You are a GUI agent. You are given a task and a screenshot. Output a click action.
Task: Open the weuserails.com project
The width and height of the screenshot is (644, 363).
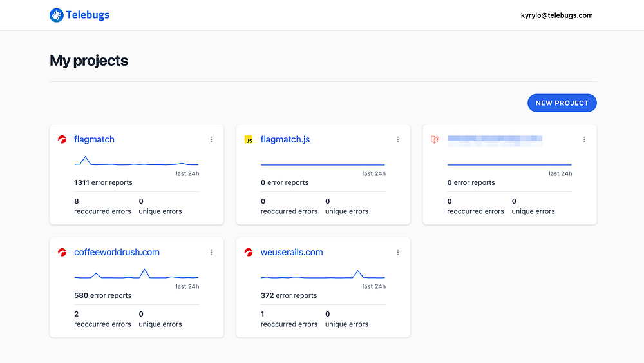click(292, 252)
